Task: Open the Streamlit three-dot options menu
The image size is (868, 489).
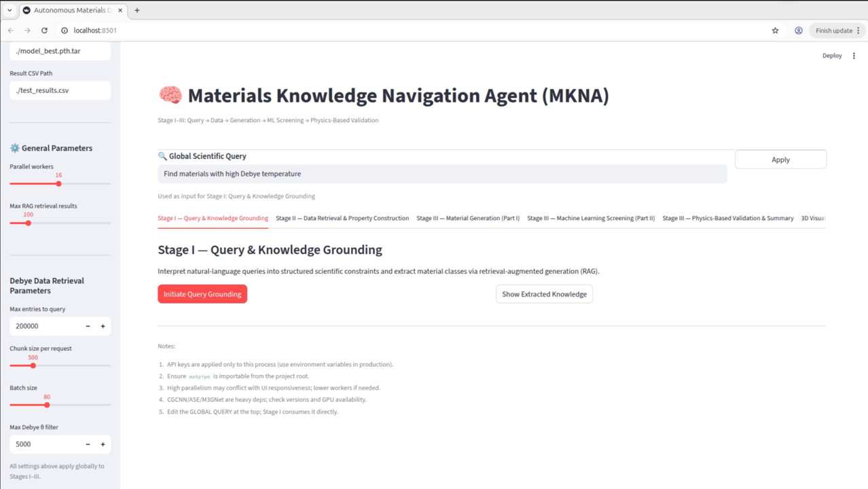Action: pyautogui.click(x=854, y=55)
